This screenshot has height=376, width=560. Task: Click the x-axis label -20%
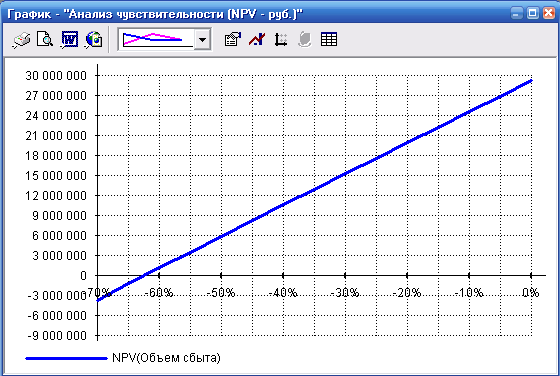[407, 293]
